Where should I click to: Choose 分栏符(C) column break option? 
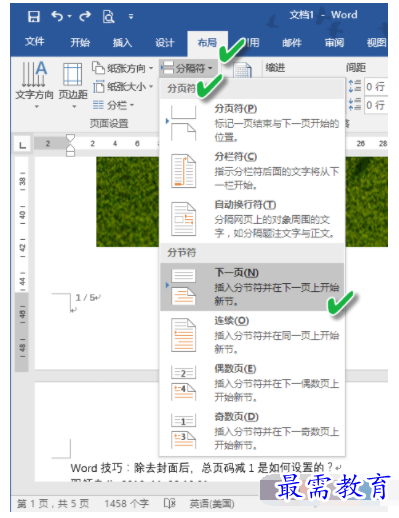point(252,171)
